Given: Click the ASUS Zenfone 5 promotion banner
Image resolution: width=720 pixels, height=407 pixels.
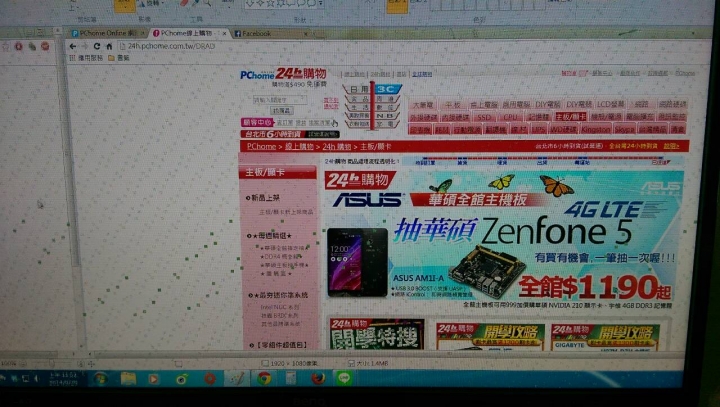Looking at the screenshot, I should pos(504,235).
